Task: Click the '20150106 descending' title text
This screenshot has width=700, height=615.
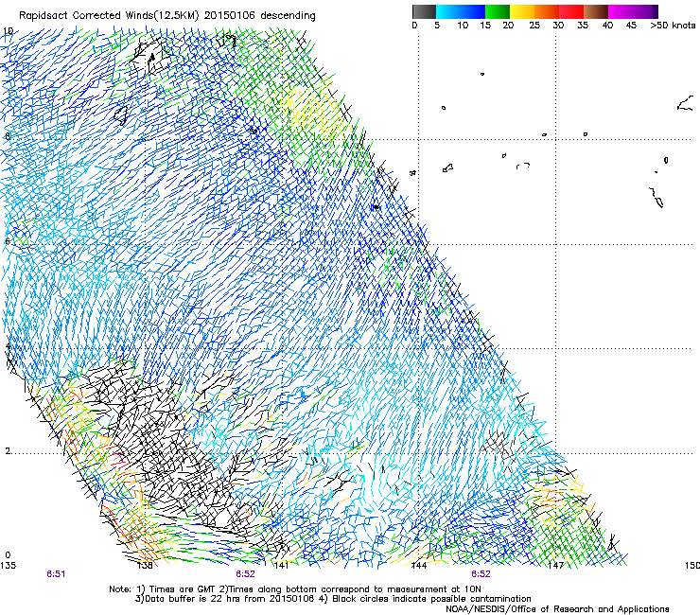Action: coord(260,16)
